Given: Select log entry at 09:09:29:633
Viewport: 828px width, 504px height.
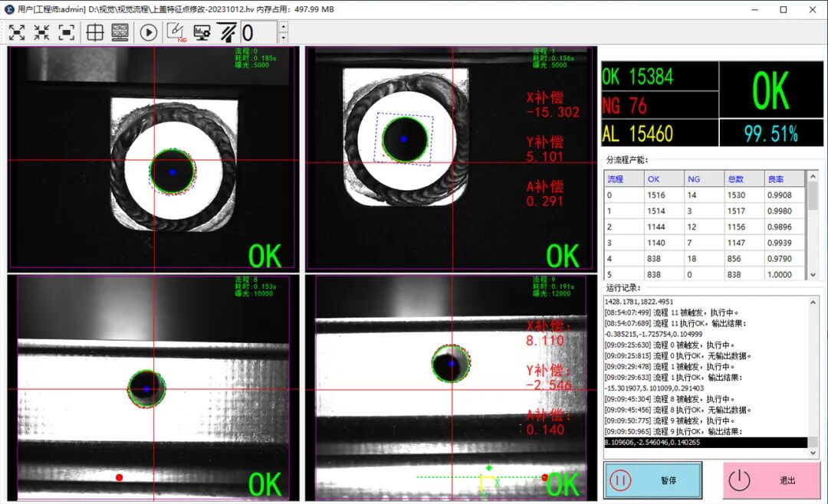Looking at the screenshot, I should click(x=673, y=378).
